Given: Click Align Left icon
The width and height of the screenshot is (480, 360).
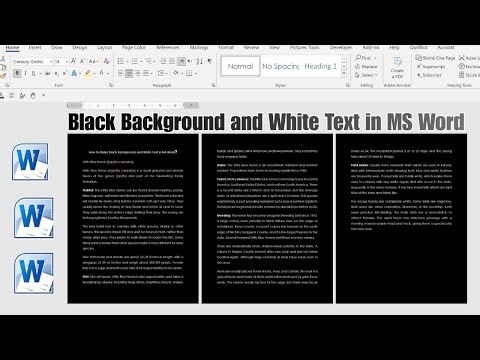Looking at the screenshot, I should tap(121, 73).
